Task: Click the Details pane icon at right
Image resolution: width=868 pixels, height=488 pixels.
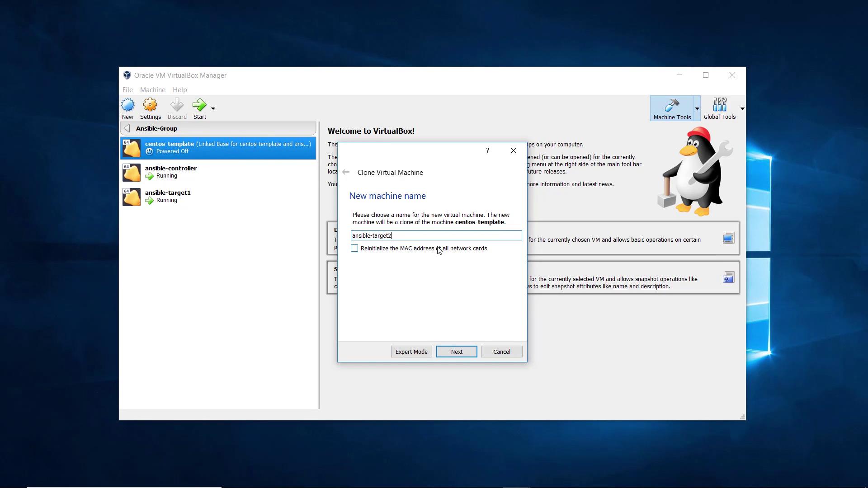Action: pos(728,238)
